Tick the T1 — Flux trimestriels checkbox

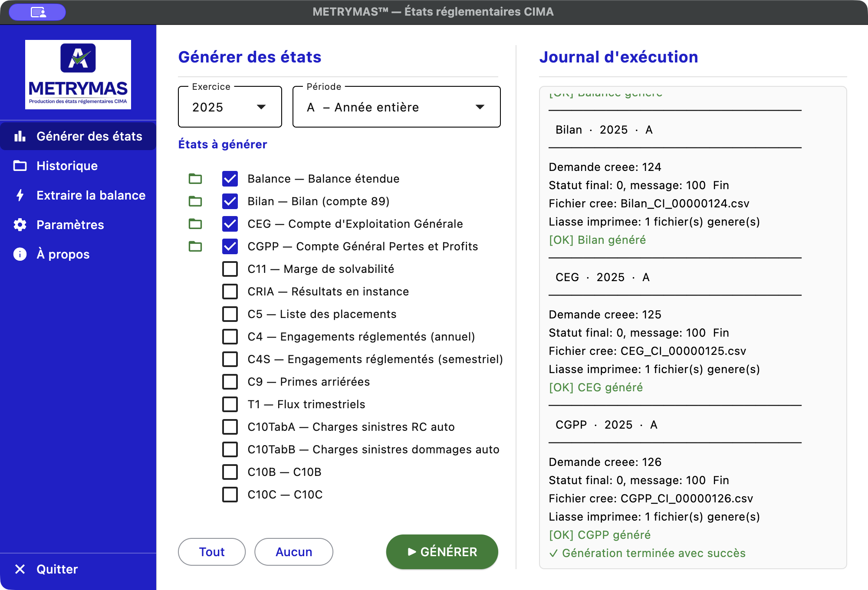[x=230, y=404]
